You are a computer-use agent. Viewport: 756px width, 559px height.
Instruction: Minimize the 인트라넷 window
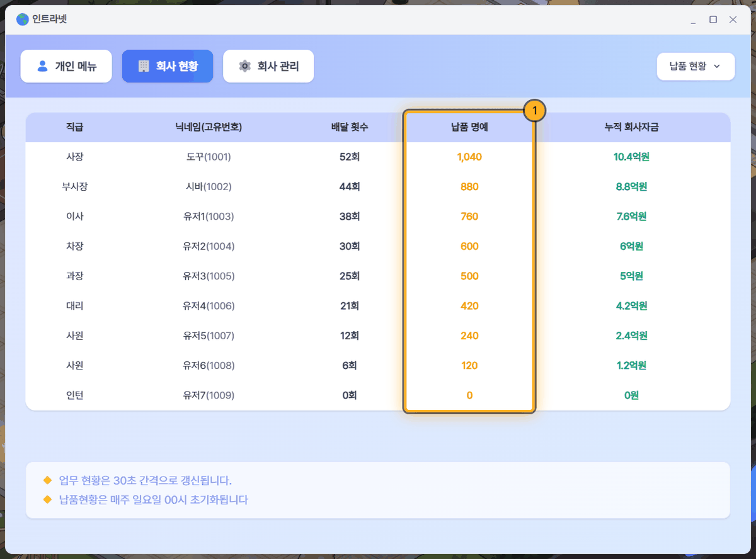pos(694,20)
